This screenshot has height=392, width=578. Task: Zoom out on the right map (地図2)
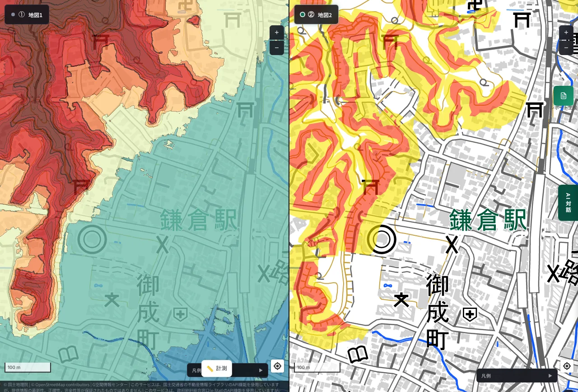(566, 47)
